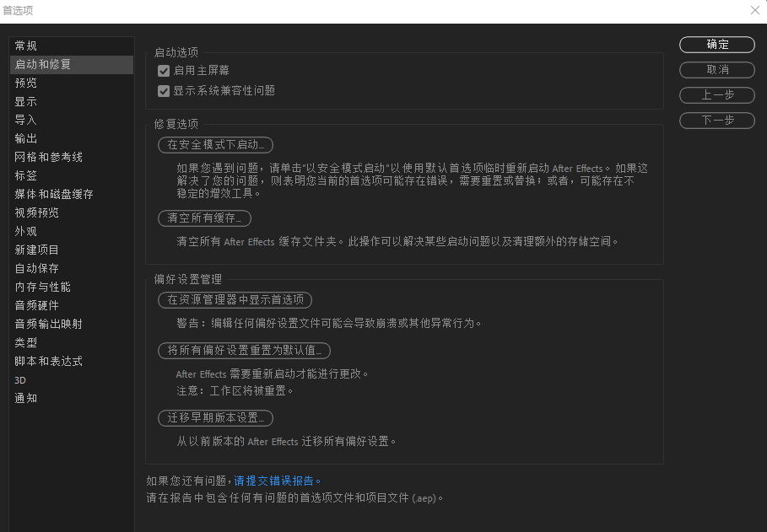Click 在资源管理器中显示首选项
Image resolution: width=767 pixels, height=532 pixels.
(235, 300)
